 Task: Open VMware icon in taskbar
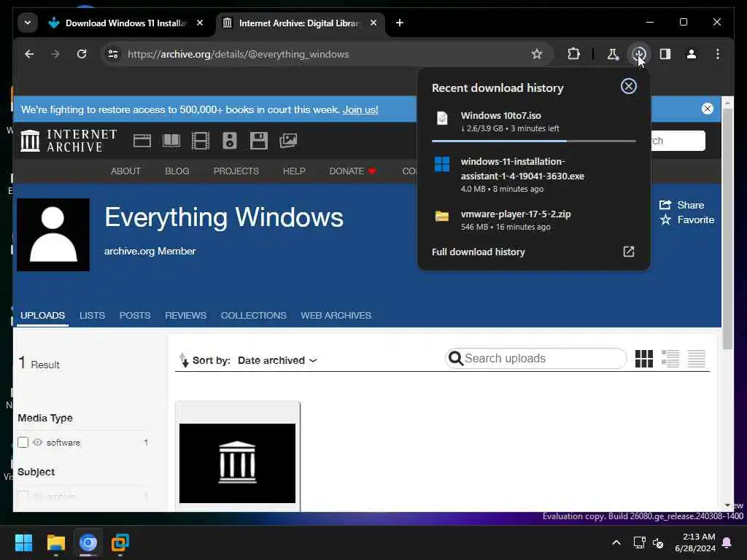point(120,542)
